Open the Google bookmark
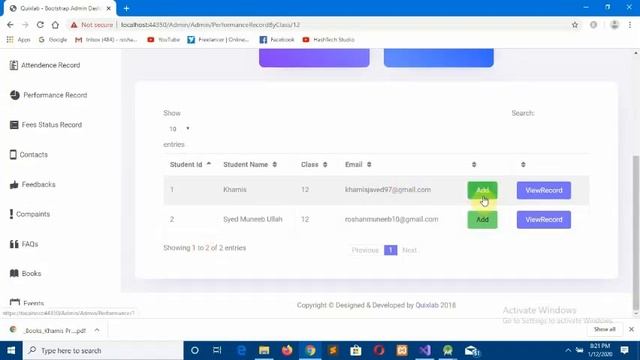The width and height of the screenshot is (640, 360). tap(53, 40)
